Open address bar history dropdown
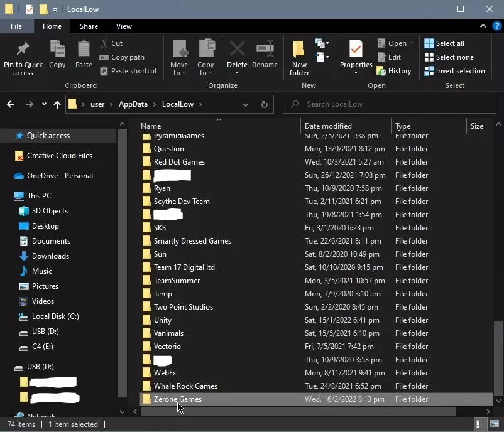Screen dimensions: 504x432 pyautogui.click(x=246, y=105)
